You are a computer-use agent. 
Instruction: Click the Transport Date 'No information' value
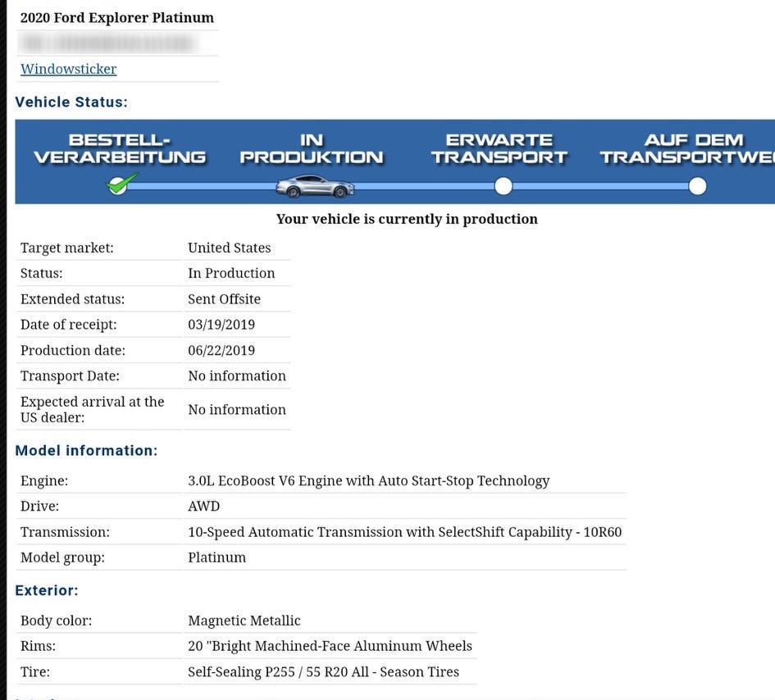tap(237, 376)
